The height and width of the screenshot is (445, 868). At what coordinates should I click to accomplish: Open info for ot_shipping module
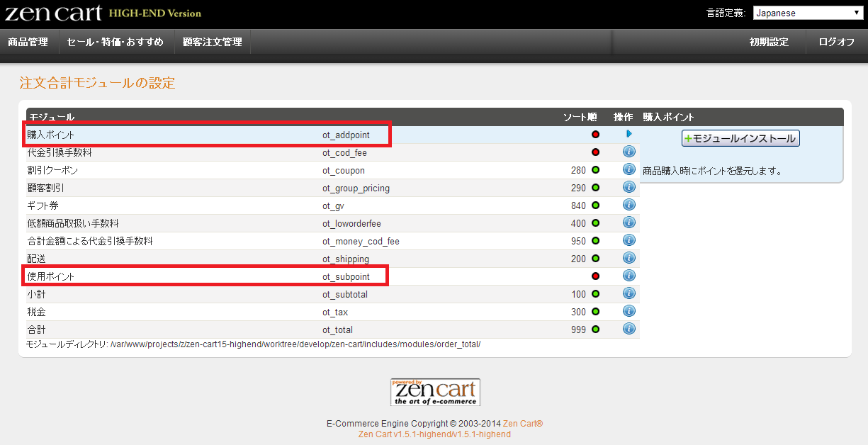[629, 258]
